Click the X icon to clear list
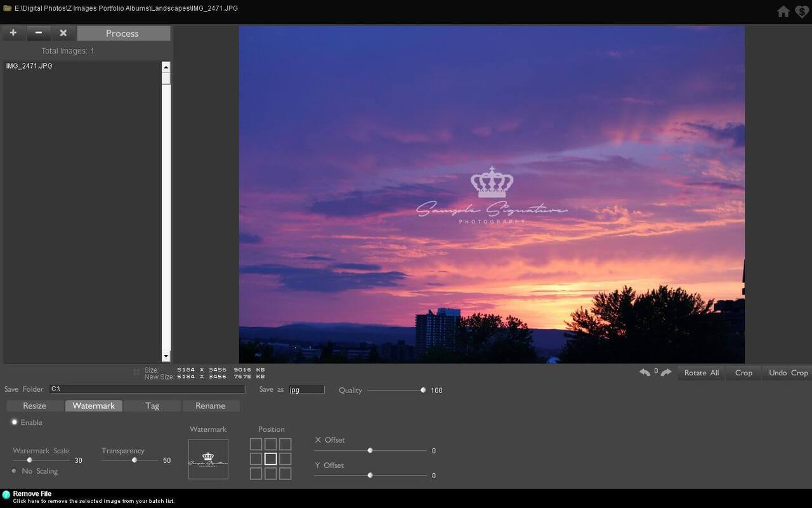Image resolution: width=812 pixels, height=508 pixels. (63, 33)
